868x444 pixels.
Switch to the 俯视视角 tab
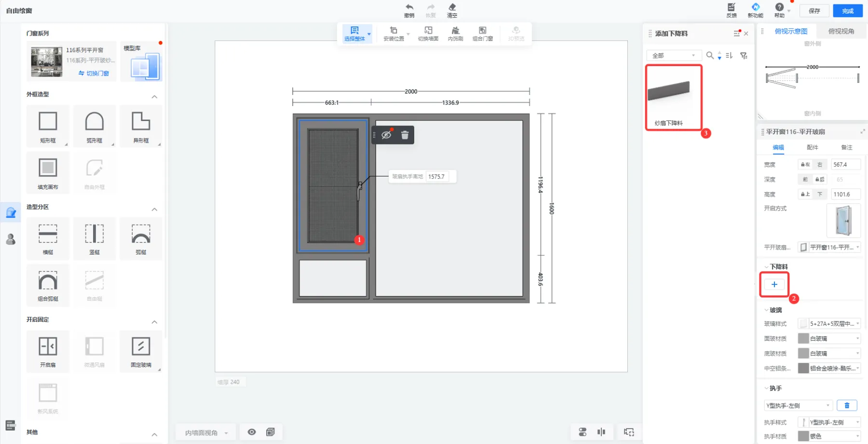pyautogui.click(x=841, y=31)
